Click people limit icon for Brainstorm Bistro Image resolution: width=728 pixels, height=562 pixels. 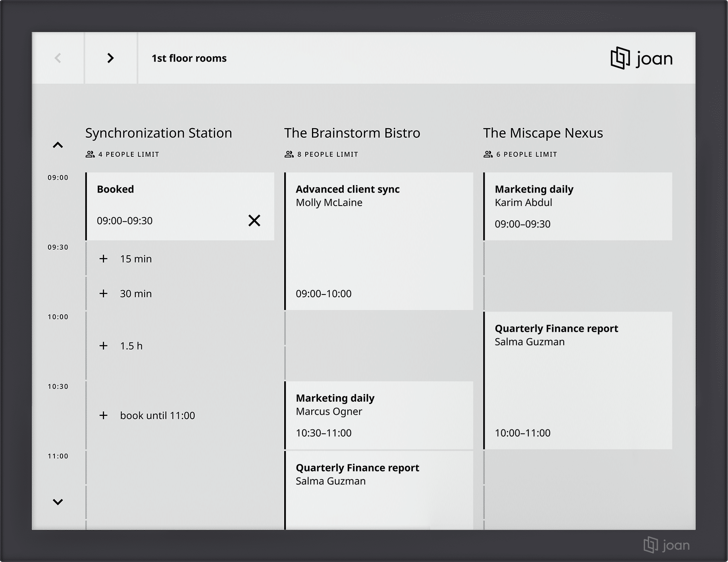pyautogui.click(x=289, y=154)
